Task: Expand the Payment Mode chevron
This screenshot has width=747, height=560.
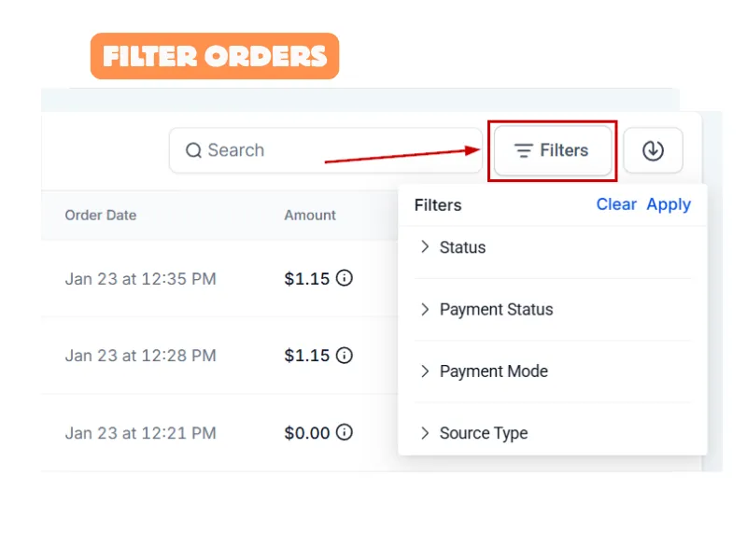Action: click(425, 371)
